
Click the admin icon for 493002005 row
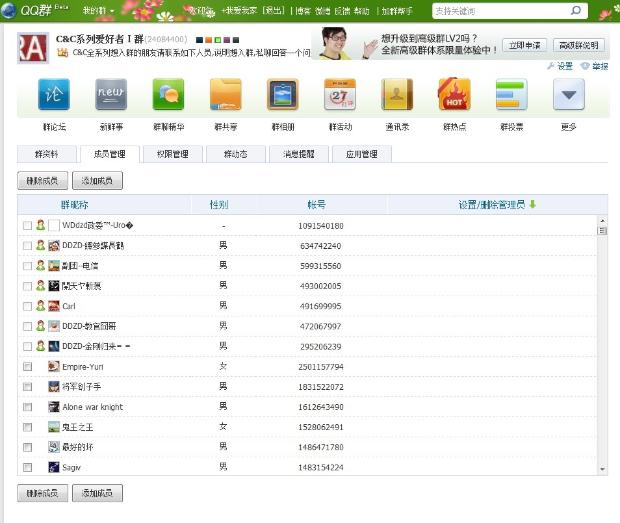40,285
